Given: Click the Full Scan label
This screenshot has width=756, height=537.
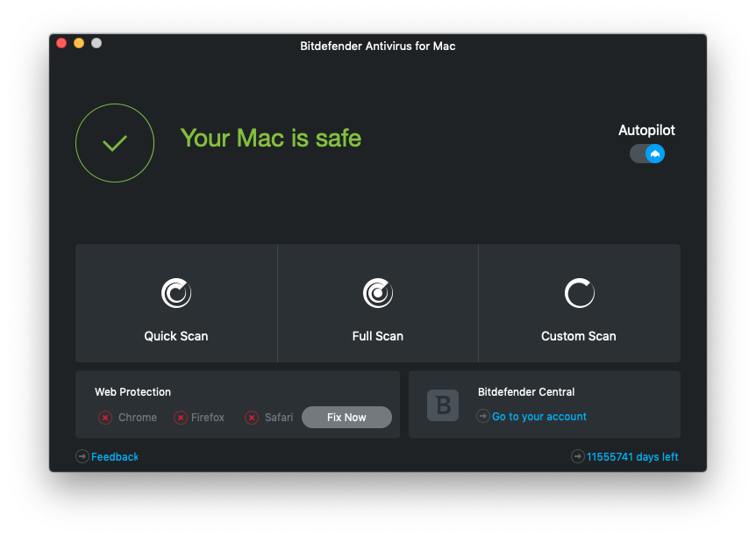Looking at the screenshot, I should pos(377,336).
